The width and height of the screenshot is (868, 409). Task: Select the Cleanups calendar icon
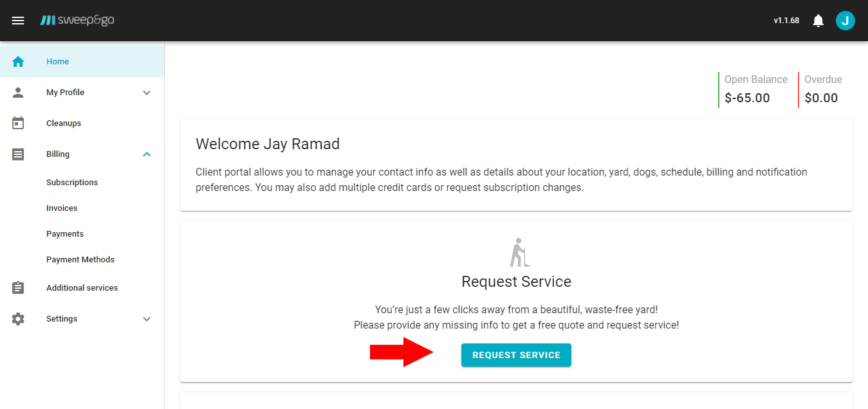(x=18, y=123)
